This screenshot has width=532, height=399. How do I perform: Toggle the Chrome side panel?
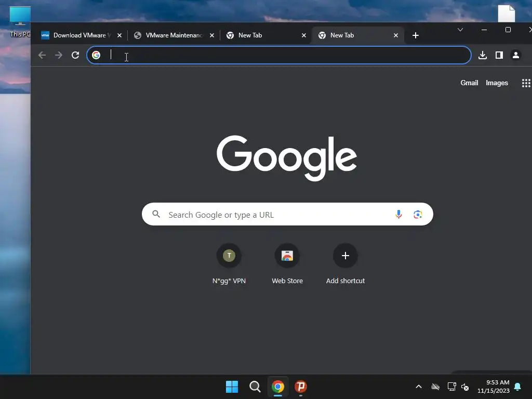(x=499, y=55)
